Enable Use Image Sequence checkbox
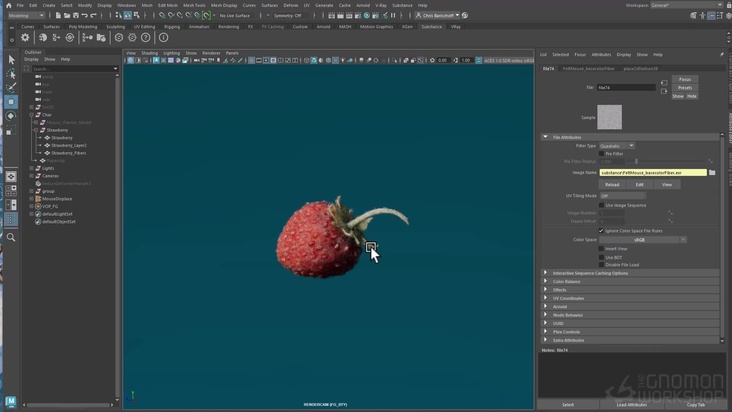 click(x=601, y=205)
